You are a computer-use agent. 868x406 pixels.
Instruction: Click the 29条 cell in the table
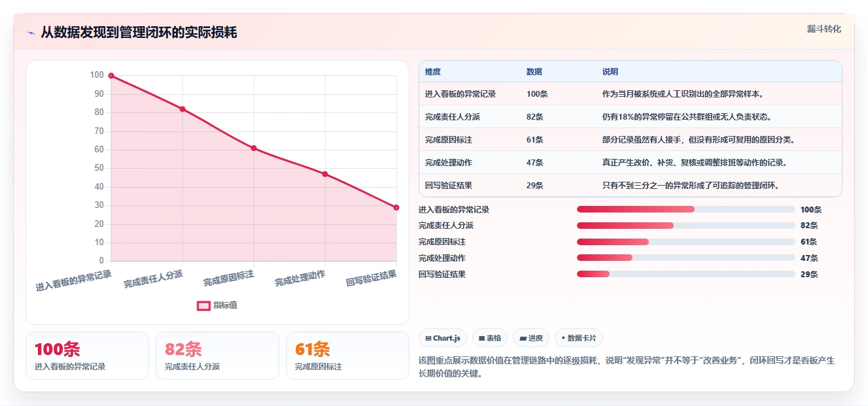[x=535, y=186]
